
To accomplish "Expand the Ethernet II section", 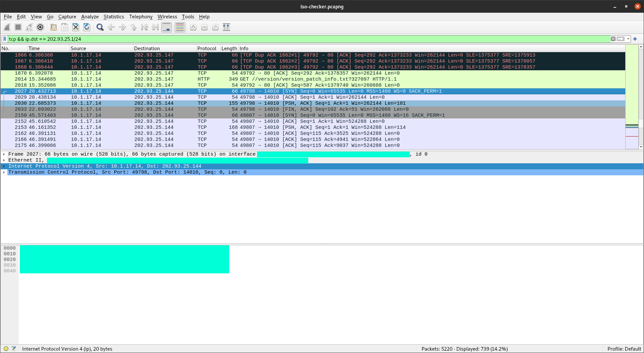I will point(4,160).
